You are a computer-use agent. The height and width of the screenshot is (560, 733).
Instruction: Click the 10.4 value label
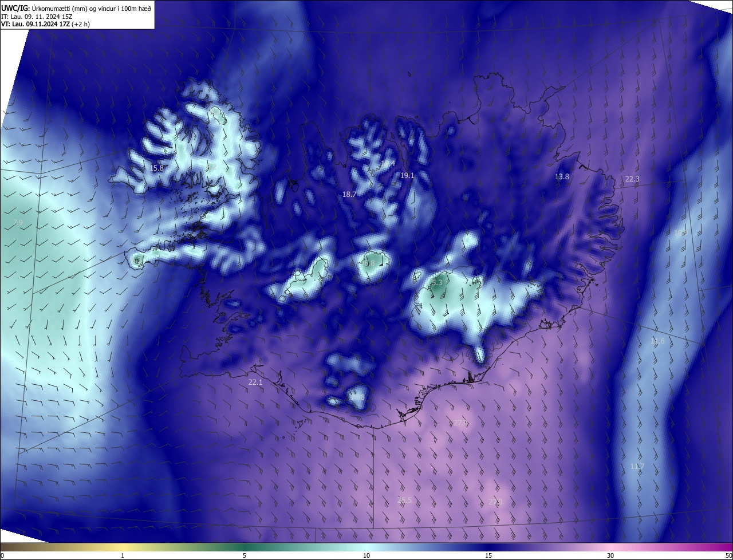point(388,164)
